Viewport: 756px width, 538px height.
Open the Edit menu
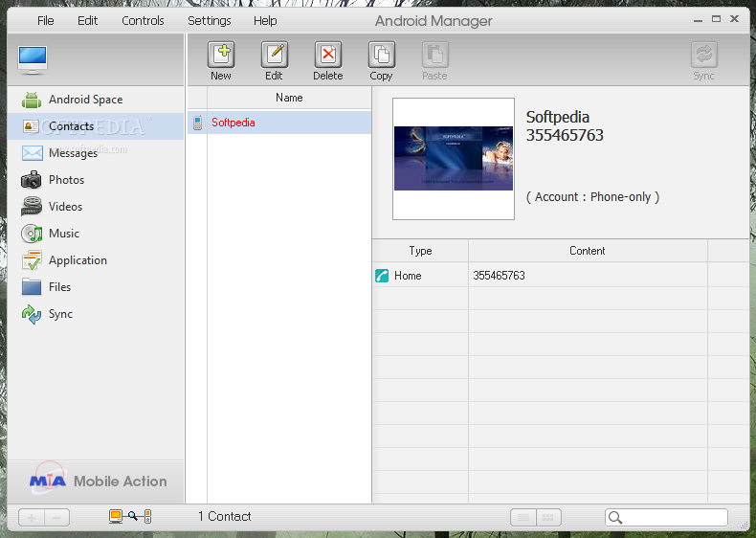[87, 21]
